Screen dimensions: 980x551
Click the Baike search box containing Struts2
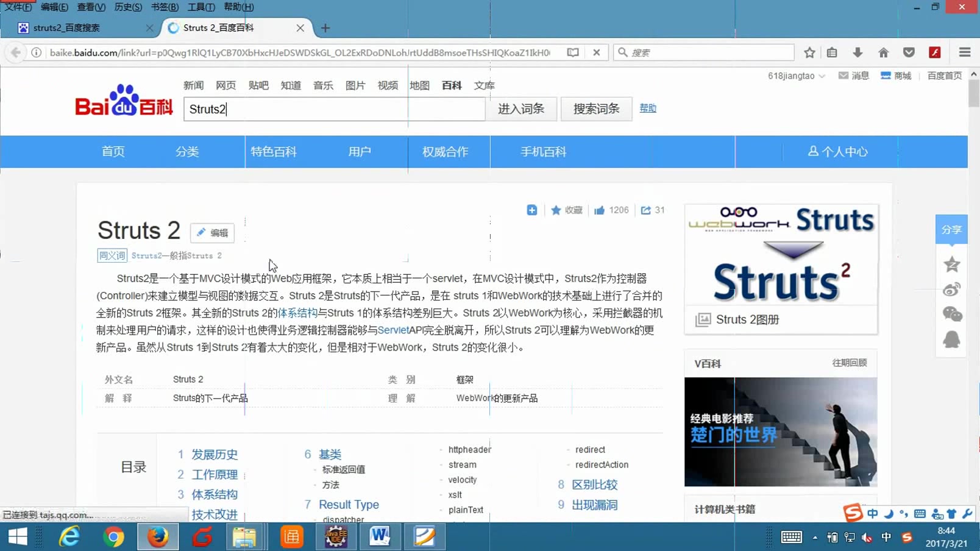pos(335,109)
